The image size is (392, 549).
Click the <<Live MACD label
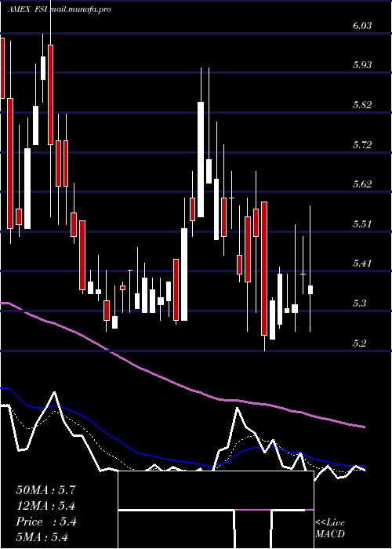pyautogui.click(x=330, y=529)
